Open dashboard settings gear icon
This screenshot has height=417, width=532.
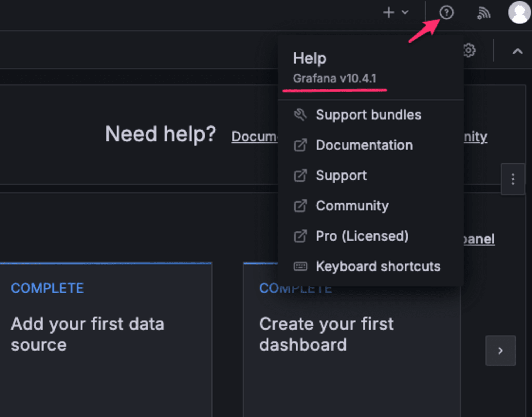click(469, 50)
